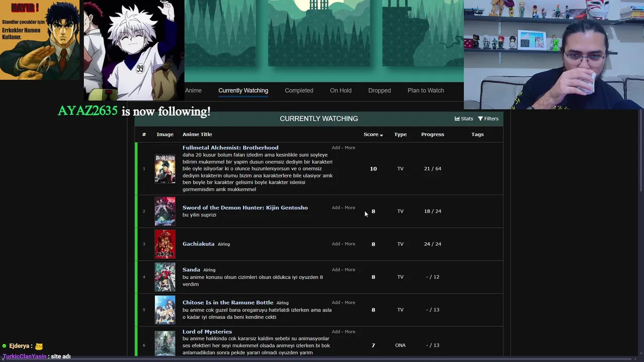Click Fullmetal Alchemist cover thumbnail
Viewport: 644px width, 362px height.
coord(165,169)
